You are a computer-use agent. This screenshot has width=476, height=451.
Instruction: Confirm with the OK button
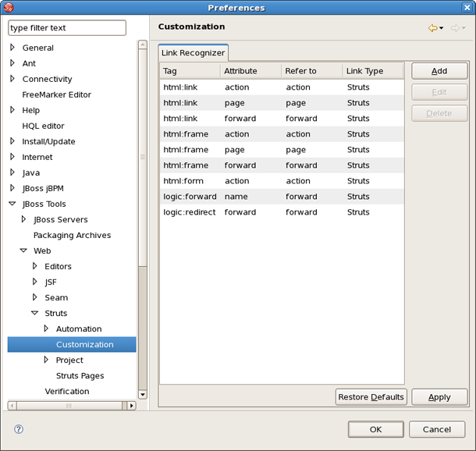(375, 429)
